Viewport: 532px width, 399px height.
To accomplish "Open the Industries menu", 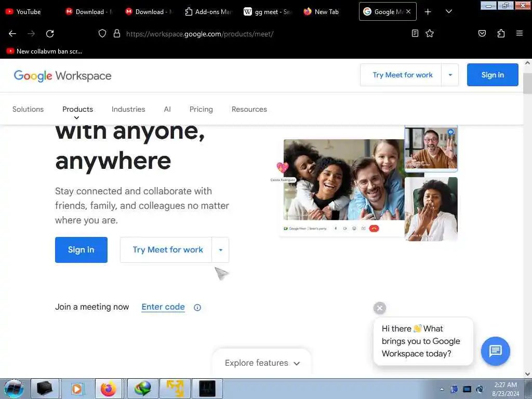I will click(128, 109).
